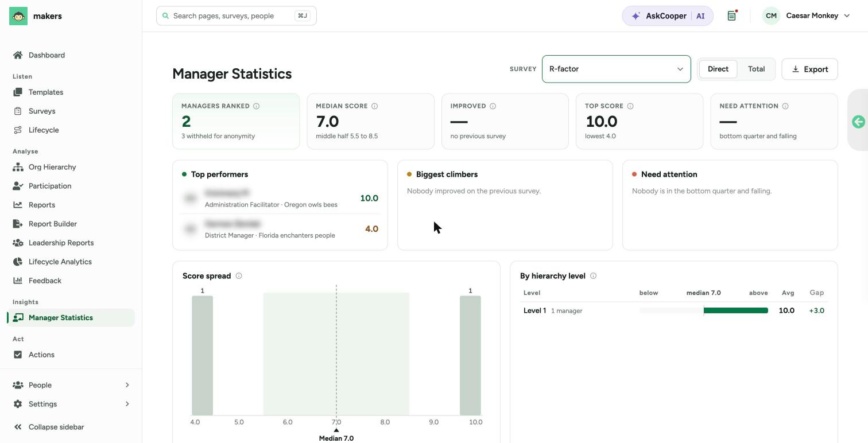
Task: Open top performer District Manager row
Action: (280, 229)
